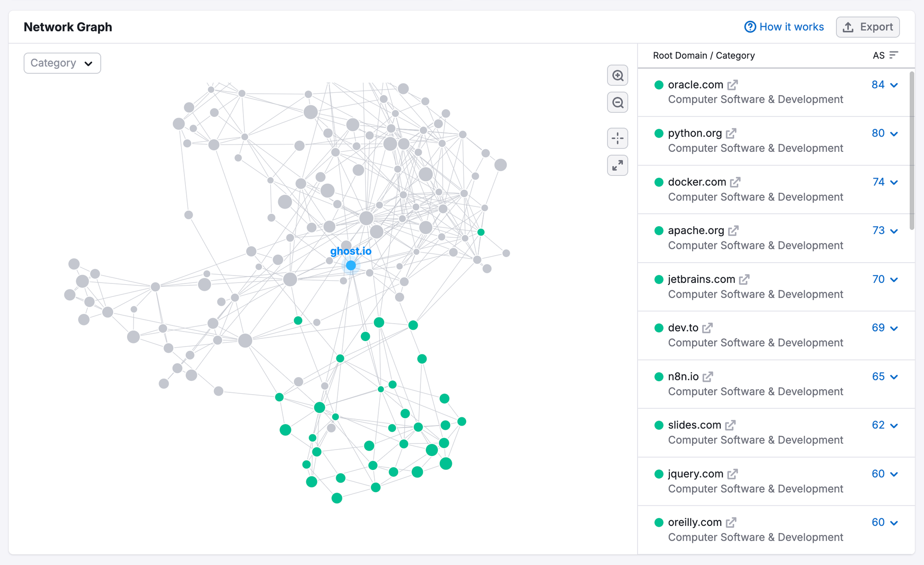Click the zoom in magnifier icon
Viewport: 924px width, 565px height.
618,75
